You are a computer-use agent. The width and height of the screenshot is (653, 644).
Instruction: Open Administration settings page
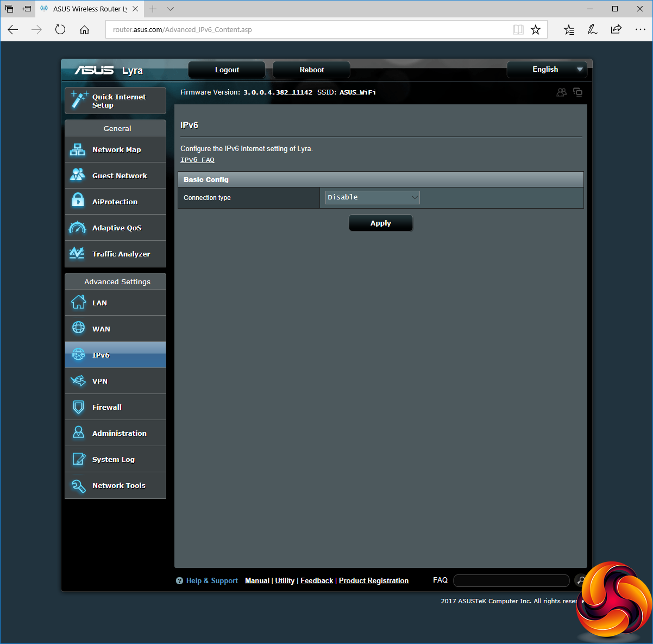(x=115, y=433)
